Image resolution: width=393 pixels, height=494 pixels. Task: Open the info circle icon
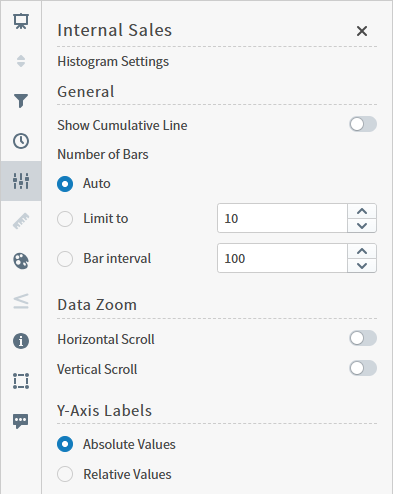tap(21, 341)
